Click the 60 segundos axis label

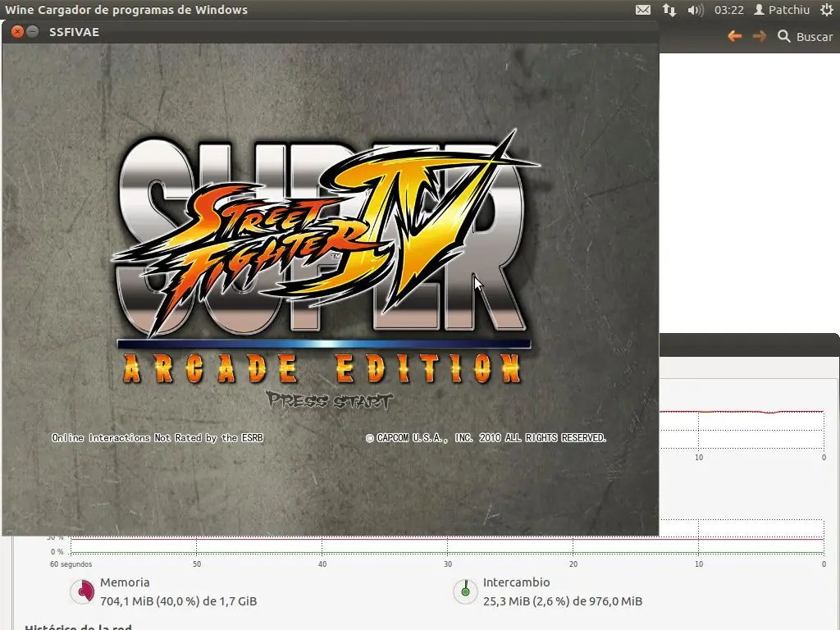point(71,564)
